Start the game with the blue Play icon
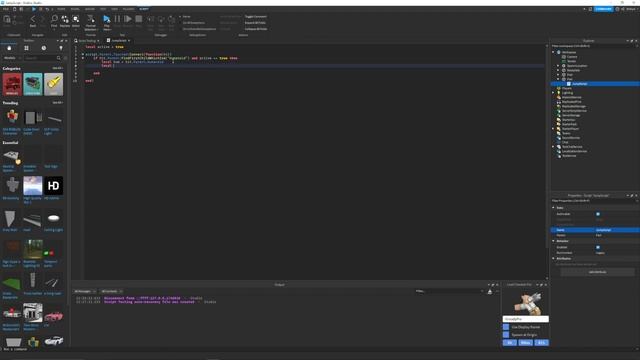This screenshot has height=360, width=640. coord(107,19)
